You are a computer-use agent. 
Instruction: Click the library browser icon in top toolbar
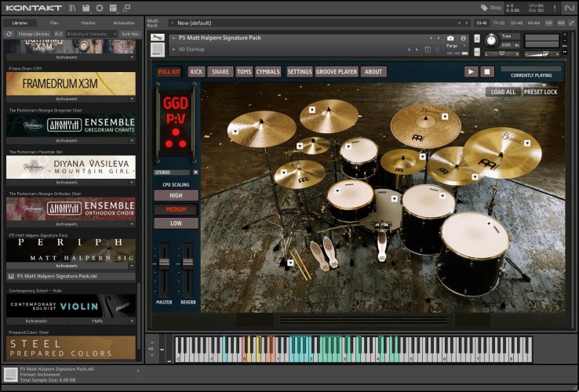pyautogui.click(x=72, y=8)
